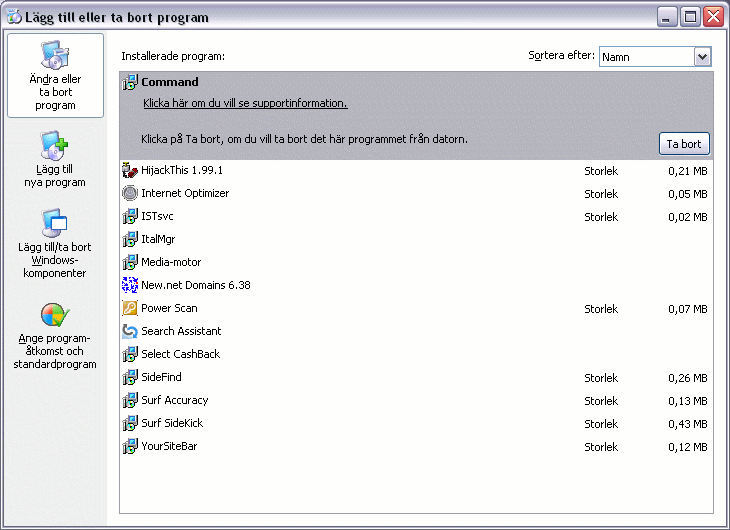The image size is (730, 530).
Task: Click the ItalMgr program icon
Action: click(x=130, y=239)
